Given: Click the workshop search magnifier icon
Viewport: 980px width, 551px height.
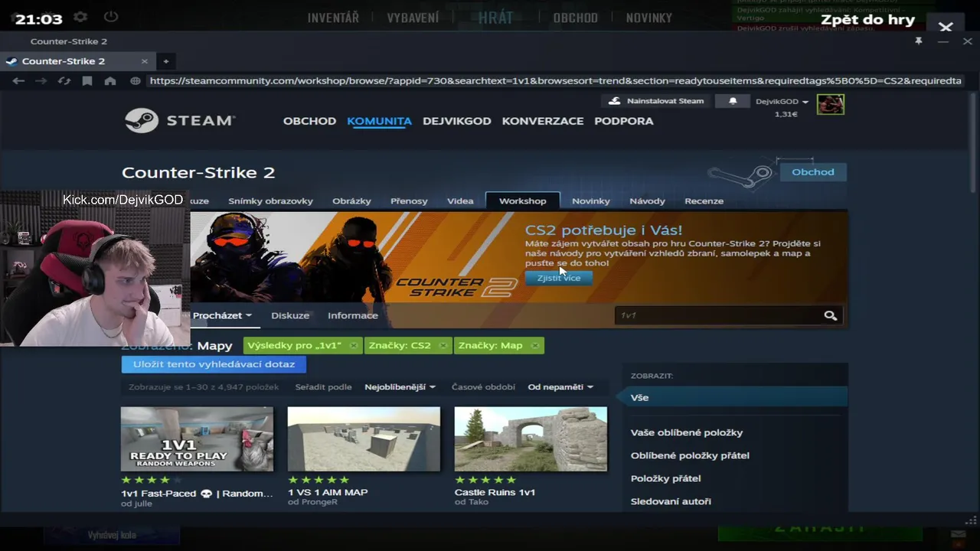Looking at the screenshot, I should (830, 315).
